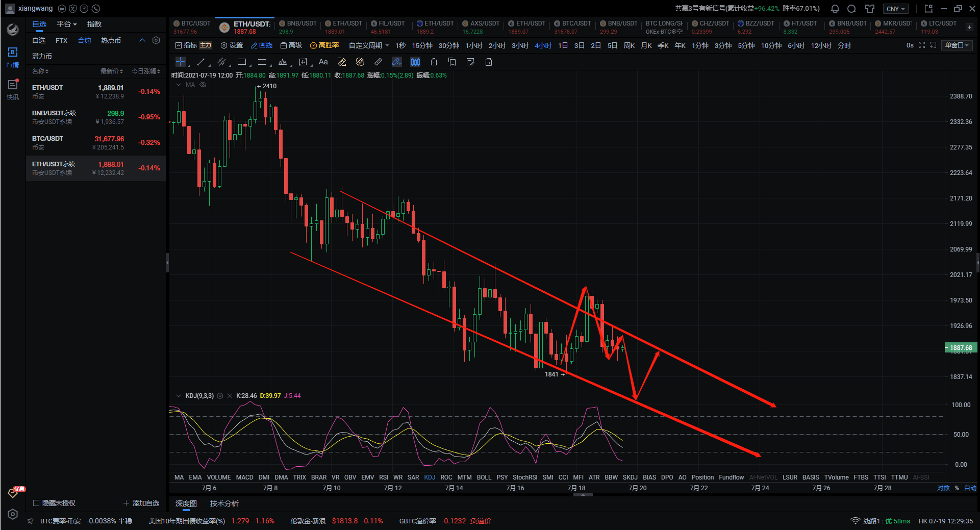Sort watchlist by 最新价 column
Screen dimensions: 980x530
(x=112, y=71)
